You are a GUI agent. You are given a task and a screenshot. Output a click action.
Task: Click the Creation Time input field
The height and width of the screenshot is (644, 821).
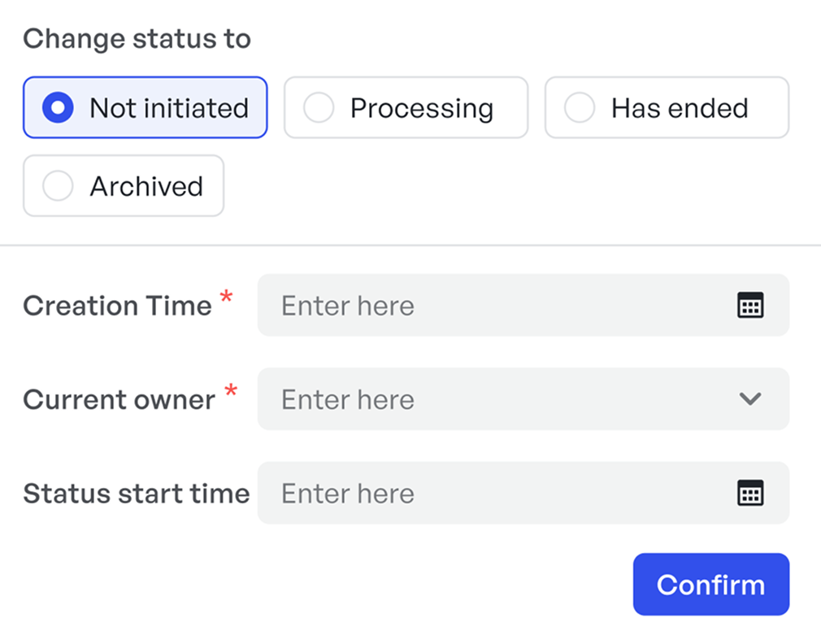click(488, 305)
